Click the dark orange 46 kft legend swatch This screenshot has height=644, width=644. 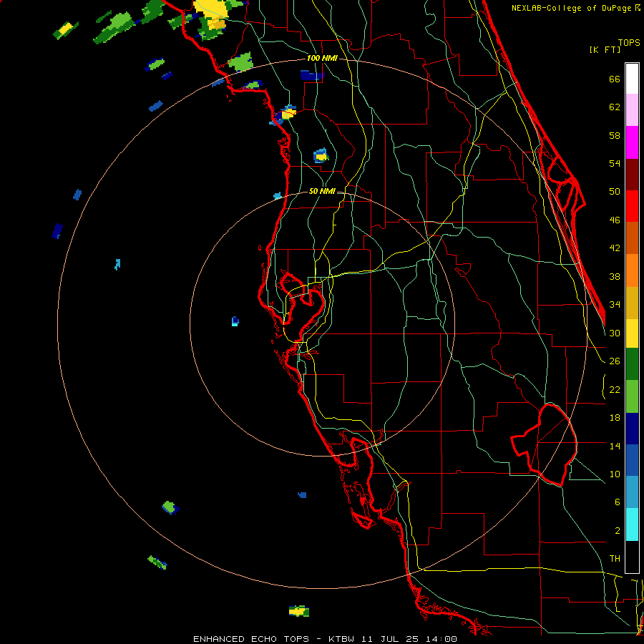coord(632,238)
